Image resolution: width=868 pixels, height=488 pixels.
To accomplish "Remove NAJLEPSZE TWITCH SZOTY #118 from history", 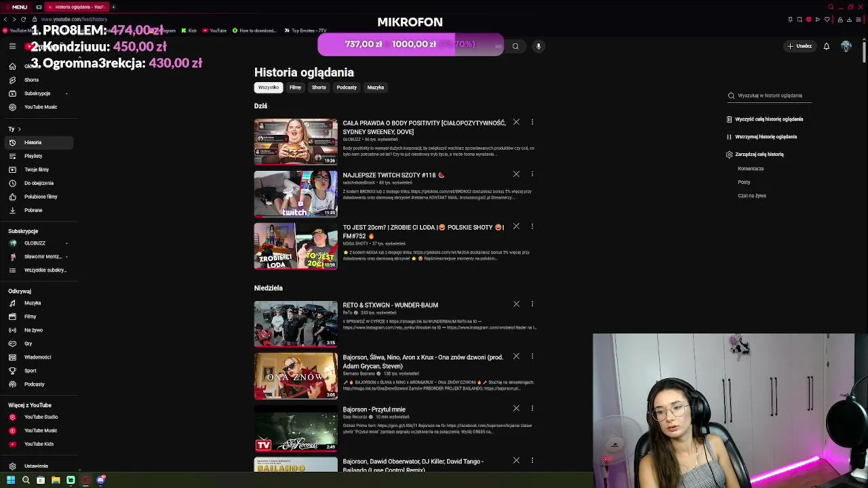I will click(x=516, y=174).
